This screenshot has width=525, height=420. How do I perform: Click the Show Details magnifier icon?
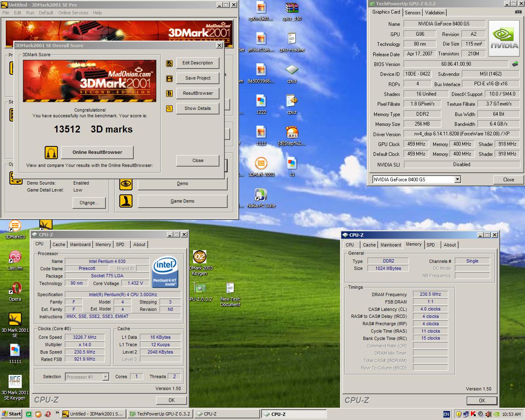(169, 109)
